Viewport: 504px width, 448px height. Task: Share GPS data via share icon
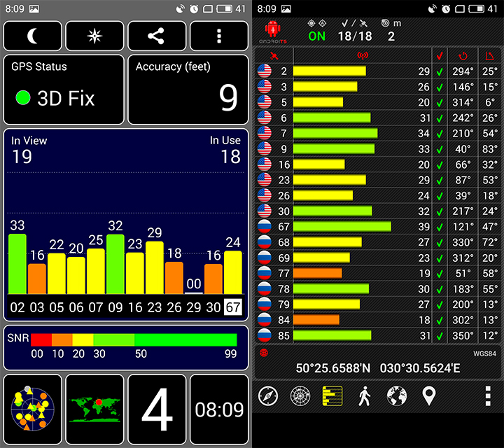(157, 36)
